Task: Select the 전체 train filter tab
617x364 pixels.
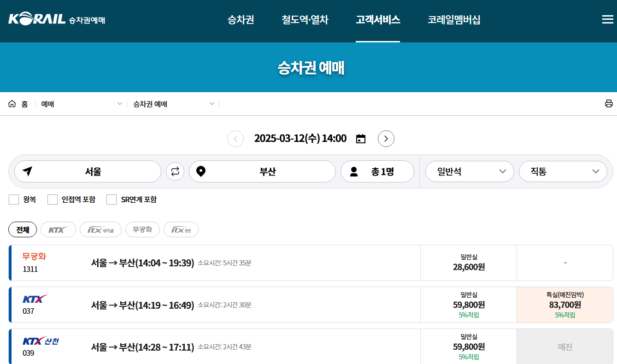Action: [23, 229]
